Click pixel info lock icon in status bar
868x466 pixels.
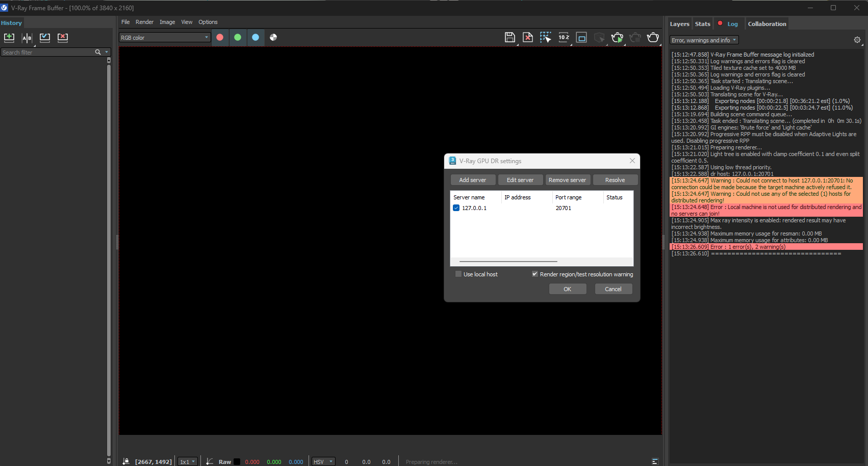pyautogui.click(x=126, y=461)
